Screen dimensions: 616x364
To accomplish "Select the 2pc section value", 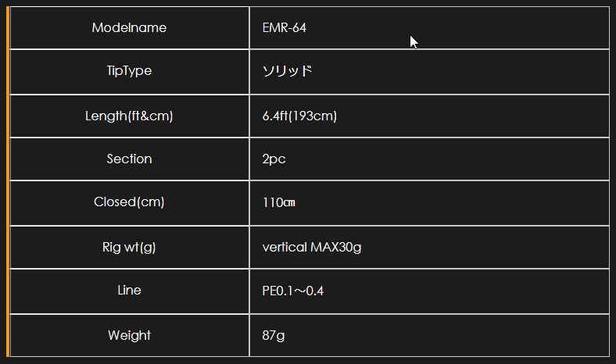I will pos(274,159).
